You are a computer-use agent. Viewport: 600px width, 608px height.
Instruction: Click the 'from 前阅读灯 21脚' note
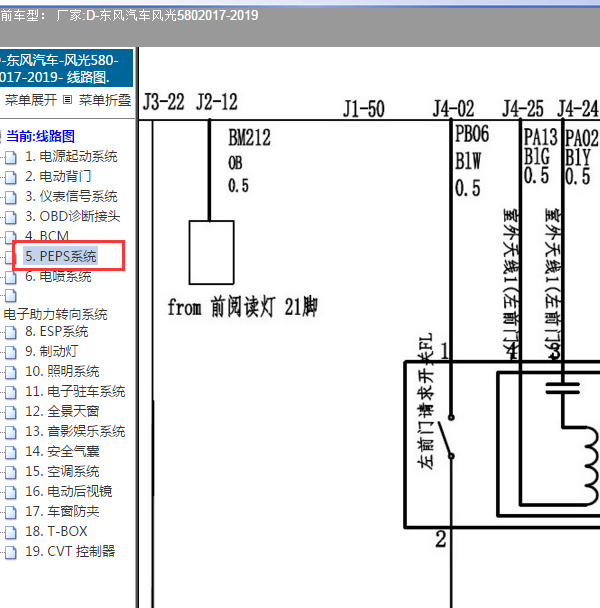(x=242, y=307)
